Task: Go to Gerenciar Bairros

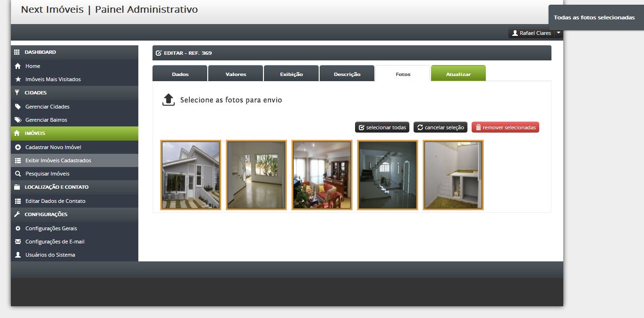Action: [x=75, y=120]
